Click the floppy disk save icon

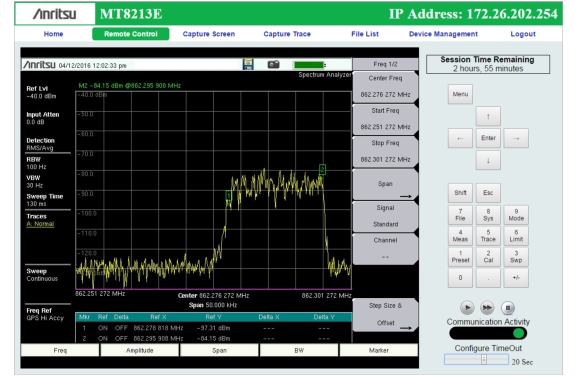point(248,64)
